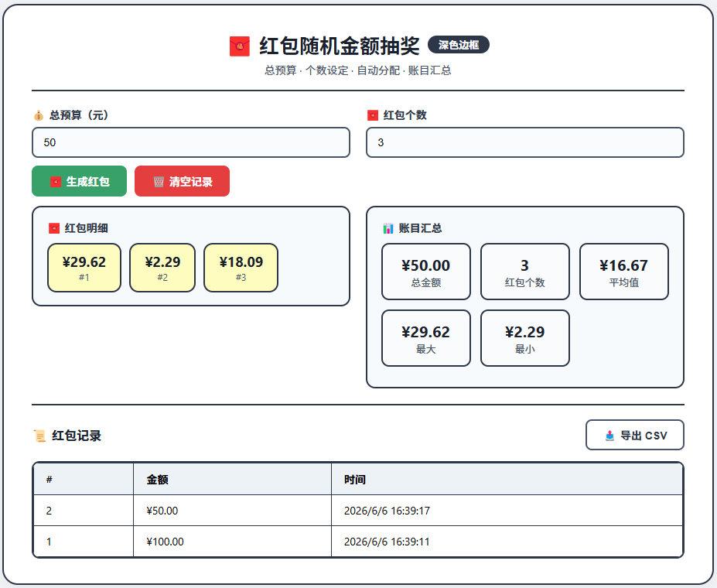Focus the 红包个数 input field showing 3

click(x=525, y=142)
